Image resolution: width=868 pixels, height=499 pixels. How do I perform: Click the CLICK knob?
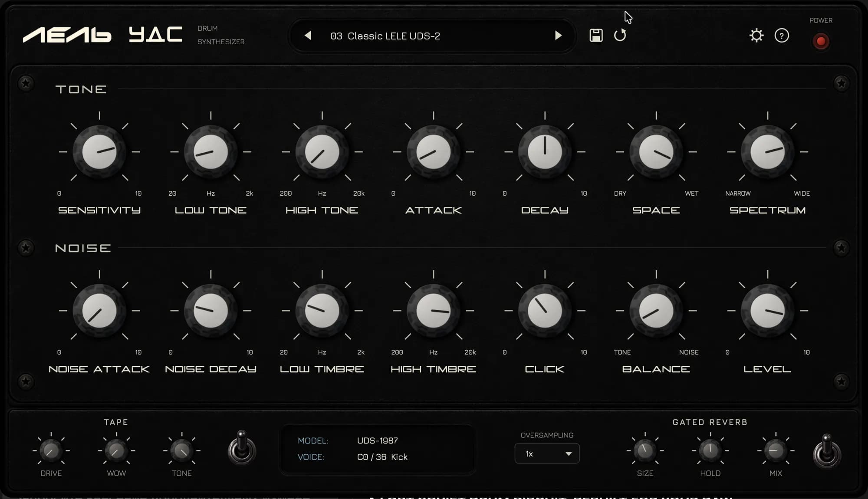pos(545,311)
